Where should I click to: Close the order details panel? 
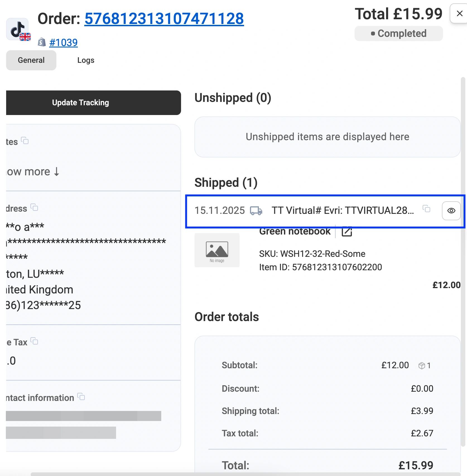coord(459,13)
